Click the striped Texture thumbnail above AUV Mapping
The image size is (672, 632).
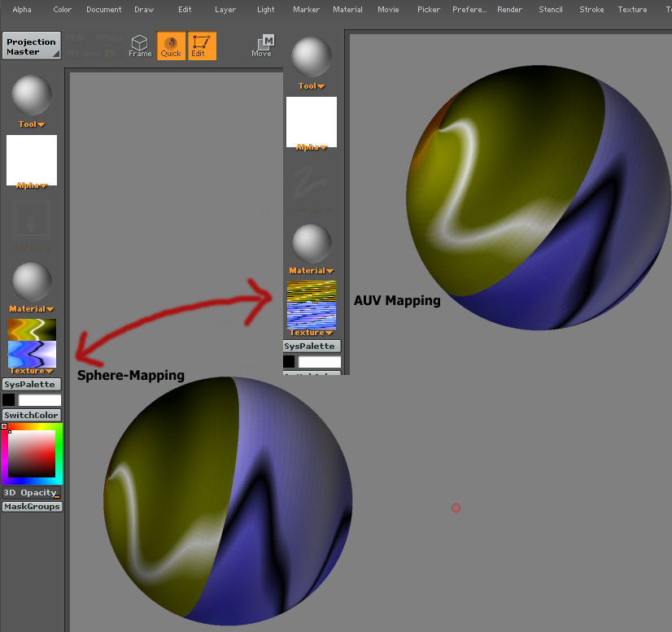coord(312,304)
